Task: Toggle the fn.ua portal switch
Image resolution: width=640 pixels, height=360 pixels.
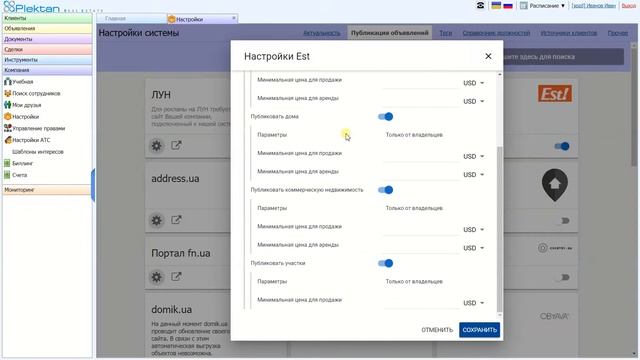Action: coord(563,278)
